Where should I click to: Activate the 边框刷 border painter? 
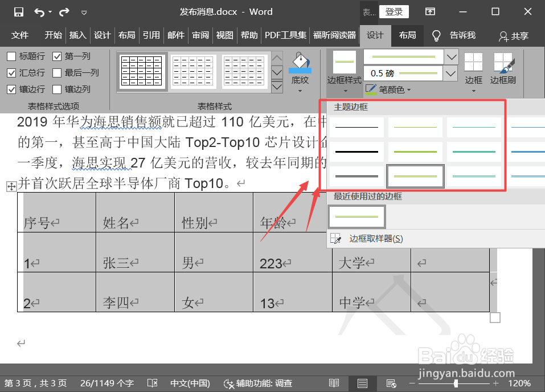tap(503, 69)
